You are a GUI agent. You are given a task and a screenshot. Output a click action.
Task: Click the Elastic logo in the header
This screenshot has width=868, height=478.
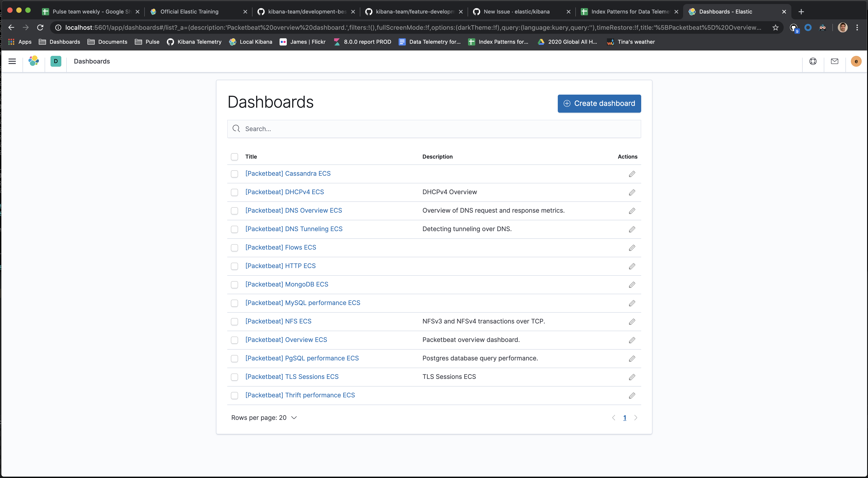[x=34, y=61]
